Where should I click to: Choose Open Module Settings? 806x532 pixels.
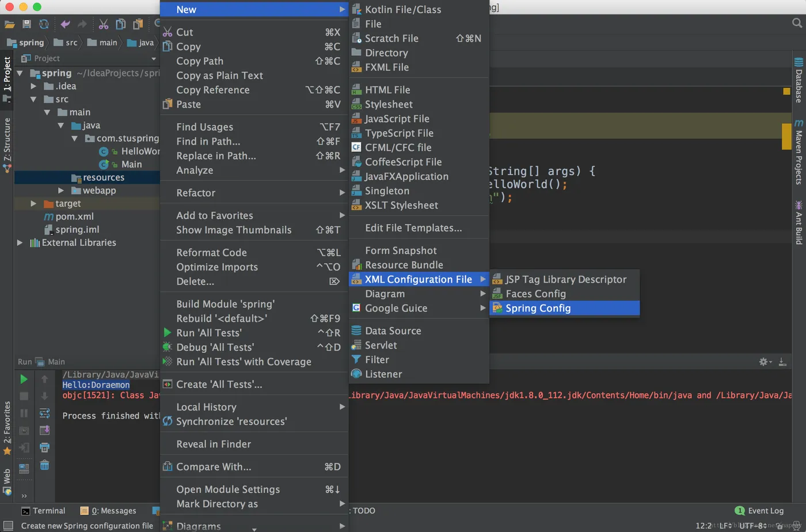[x=254, y=489]
